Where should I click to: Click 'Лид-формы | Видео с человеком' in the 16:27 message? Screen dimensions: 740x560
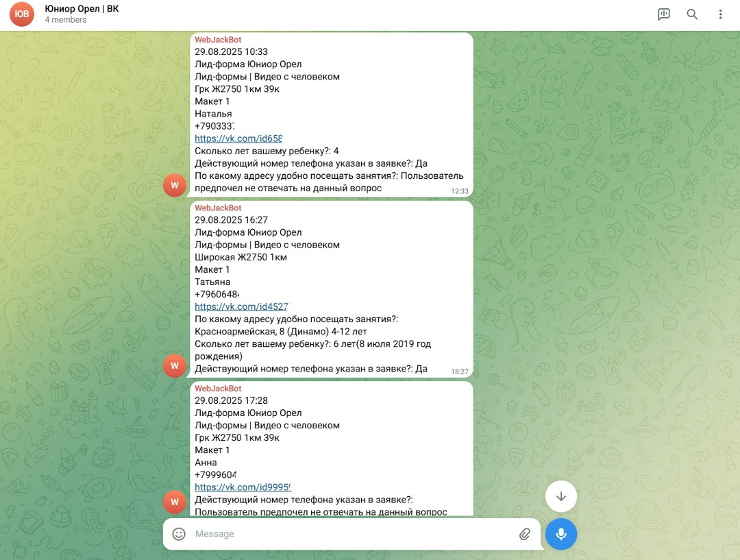(x=267, y=245)
